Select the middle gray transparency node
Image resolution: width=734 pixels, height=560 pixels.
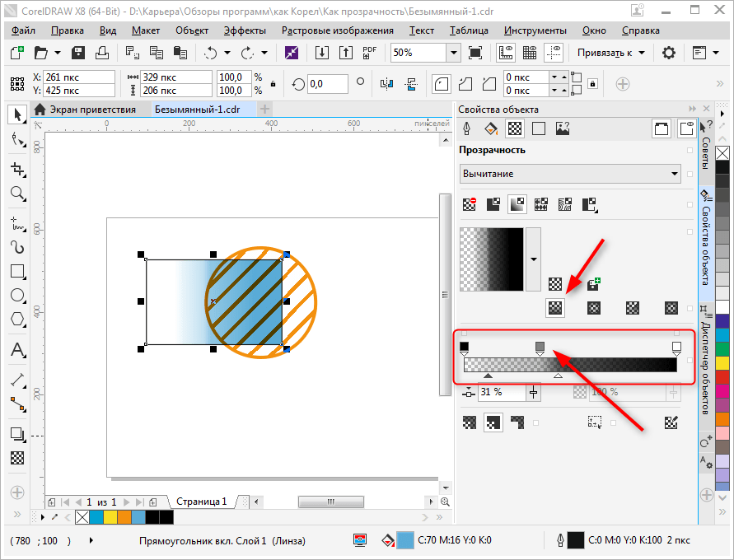[540, 347]
